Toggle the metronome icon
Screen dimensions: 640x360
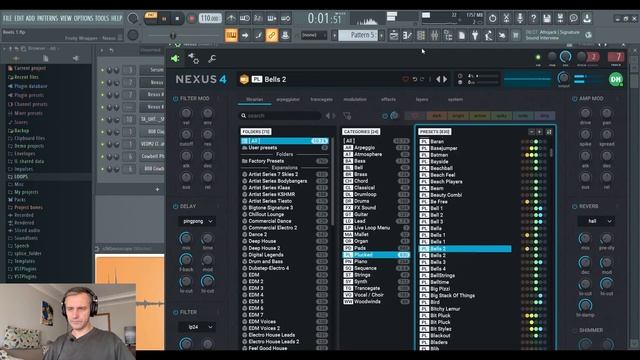(x=231, y=18)
